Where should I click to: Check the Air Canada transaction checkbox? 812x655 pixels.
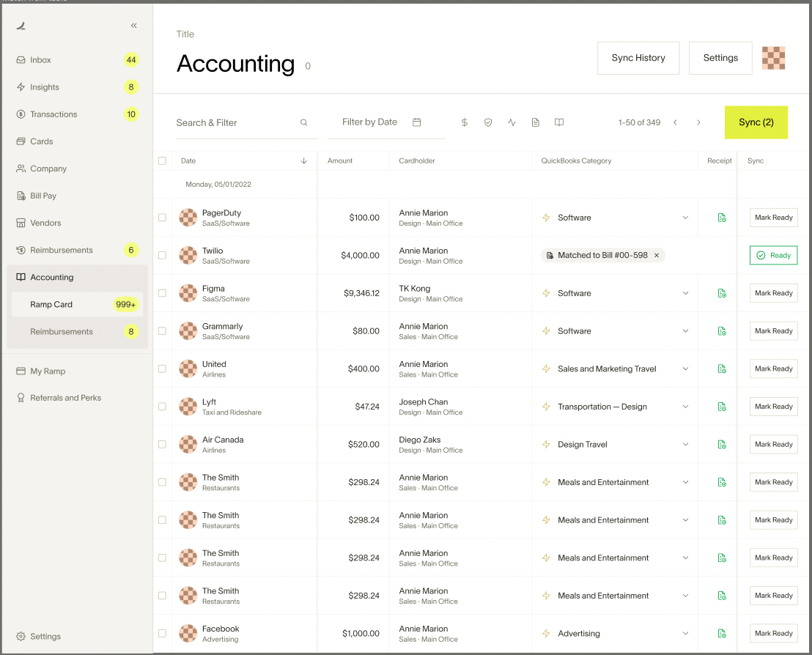pyautogui.click(x=162, y=444)
